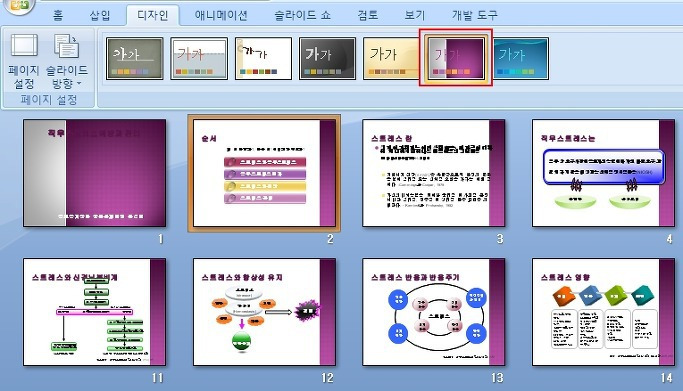Select slide 14 titled 스트레스 영향
This screenshot has width=683, height=391.
click(x=603, y=312)
